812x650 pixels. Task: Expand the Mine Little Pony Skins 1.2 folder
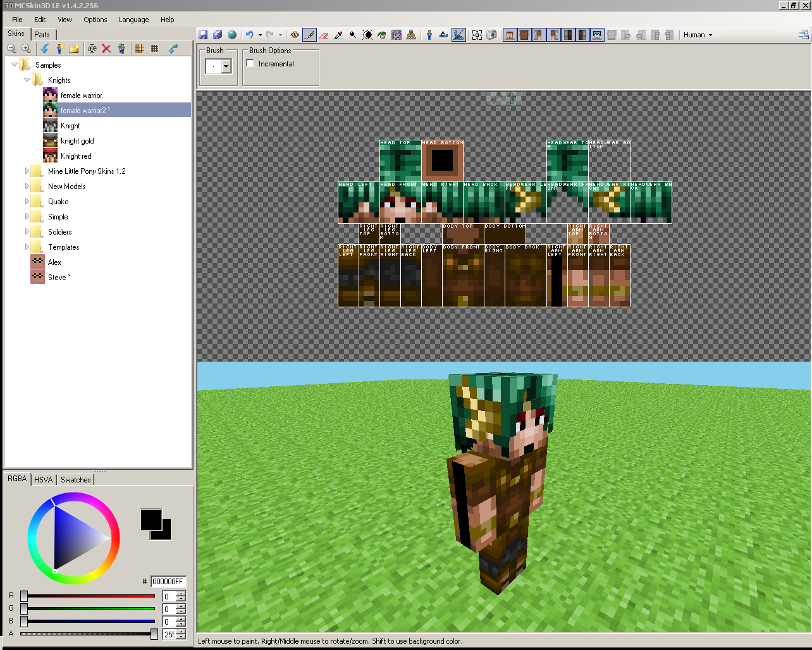(x=27, y=171)
